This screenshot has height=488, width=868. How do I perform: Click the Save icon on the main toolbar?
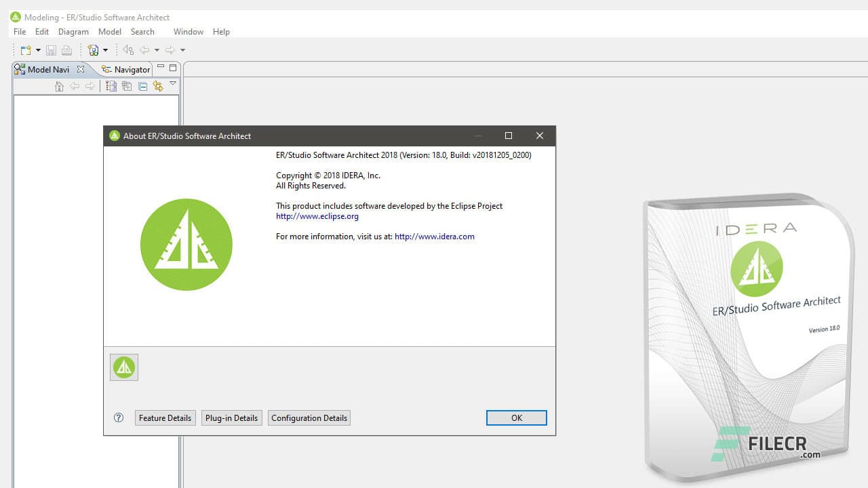(51, 49)
